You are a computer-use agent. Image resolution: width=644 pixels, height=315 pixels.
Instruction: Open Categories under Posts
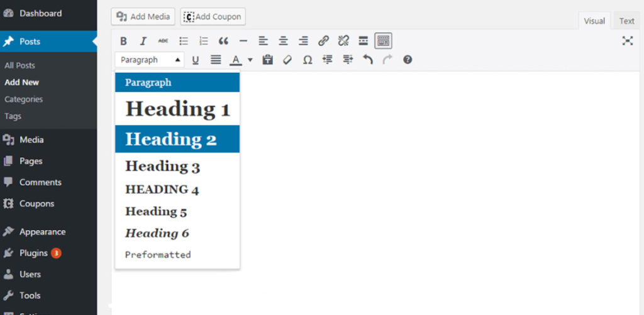pos(24,99)
